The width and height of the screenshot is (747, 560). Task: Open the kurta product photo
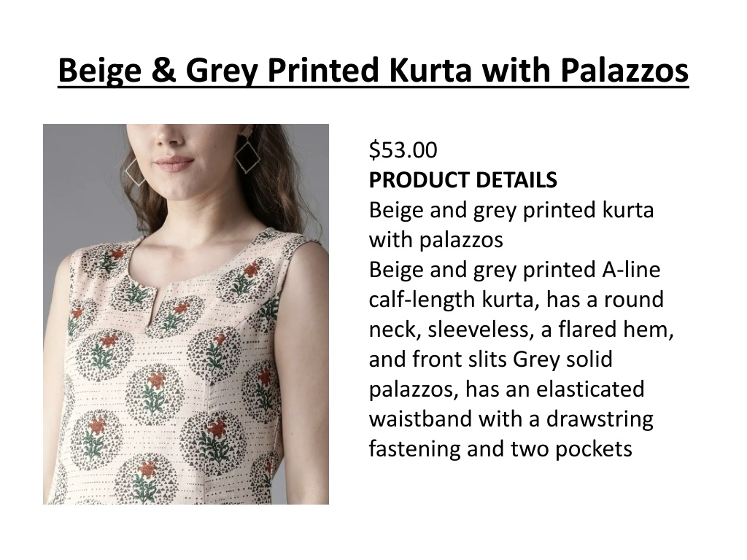186,314
